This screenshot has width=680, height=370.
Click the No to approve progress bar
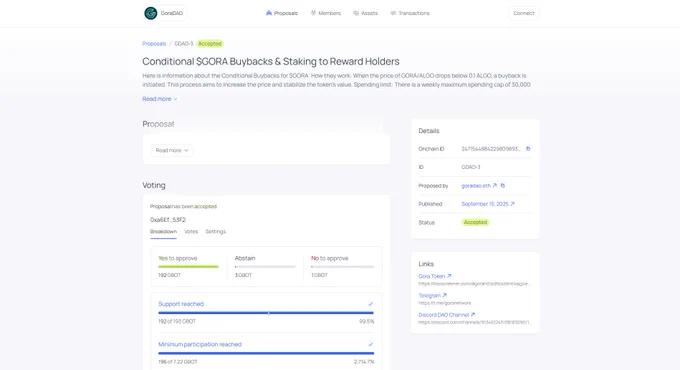342,267
